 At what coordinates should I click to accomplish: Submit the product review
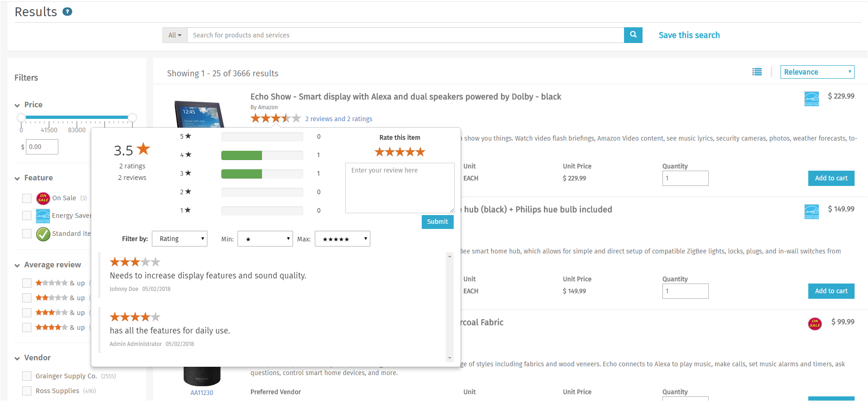pos(437,222)
